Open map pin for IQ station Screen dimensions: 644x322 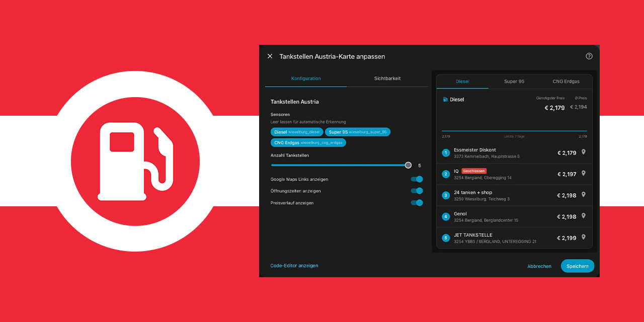tap(583, 173)
